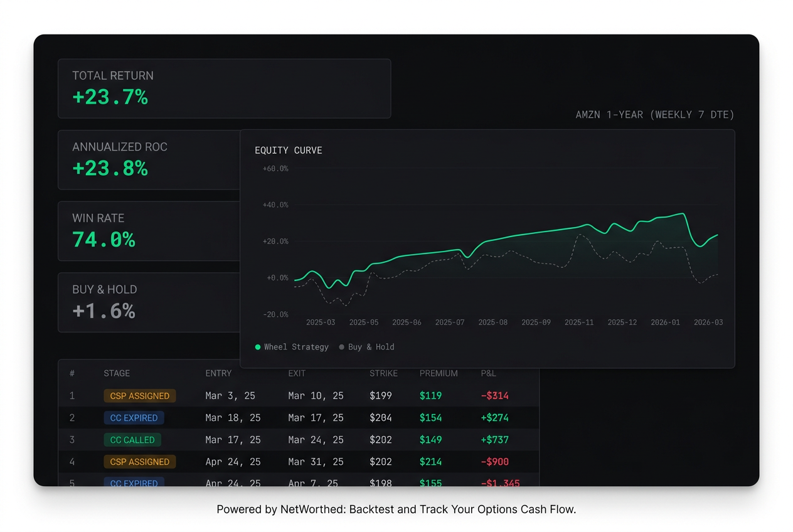Click the CC EXPIRED badge on row 2

pos(134,418)
